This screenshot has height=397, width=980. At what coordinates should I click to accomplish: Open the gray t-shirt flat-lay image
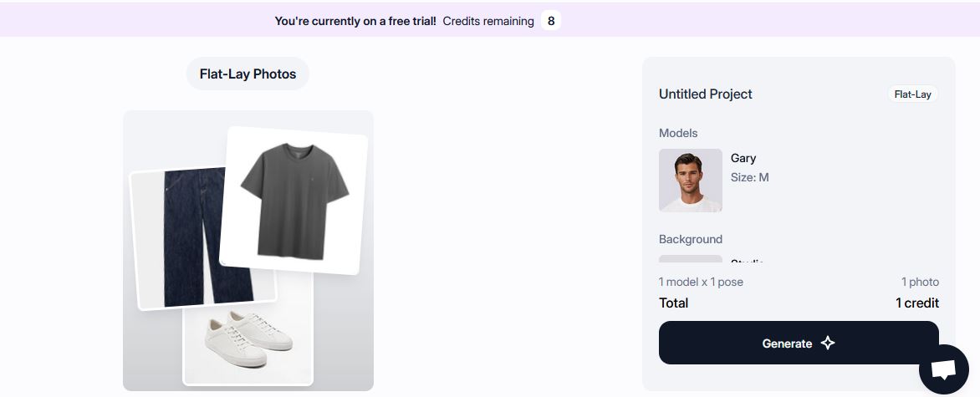[294, 201]
